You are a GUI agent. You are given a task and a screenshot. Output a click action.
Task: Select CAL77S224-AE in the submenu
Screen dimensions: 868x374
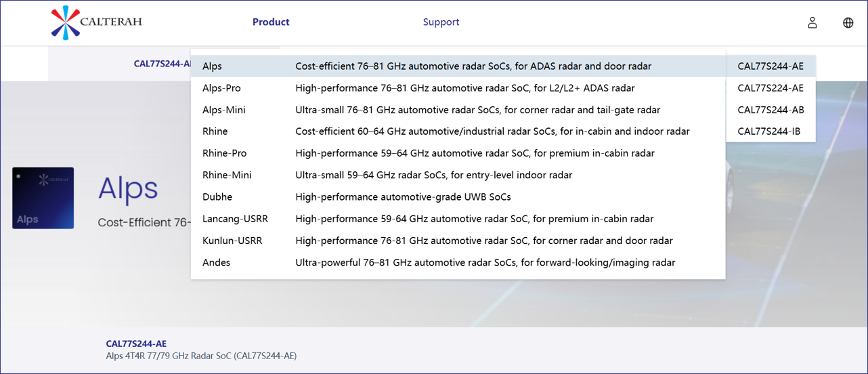coord(771,88)
